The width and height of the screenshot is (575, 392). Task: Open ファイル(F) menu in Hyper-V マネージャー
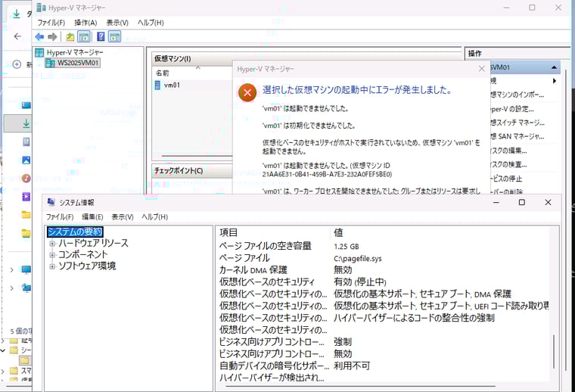pyautogui.click(x=51, y=23)
